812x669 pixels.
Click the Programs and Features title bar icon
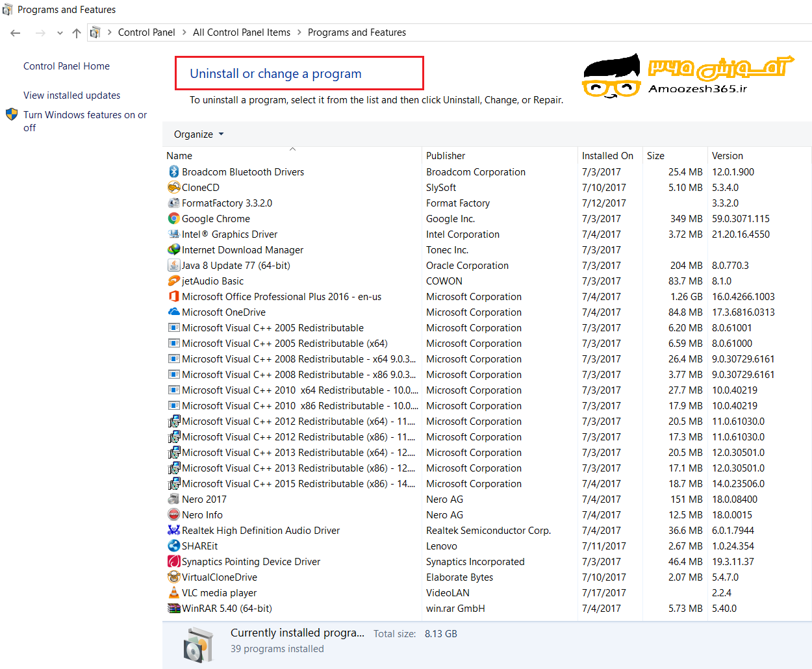pyautogui.click(x=8, y=10)
